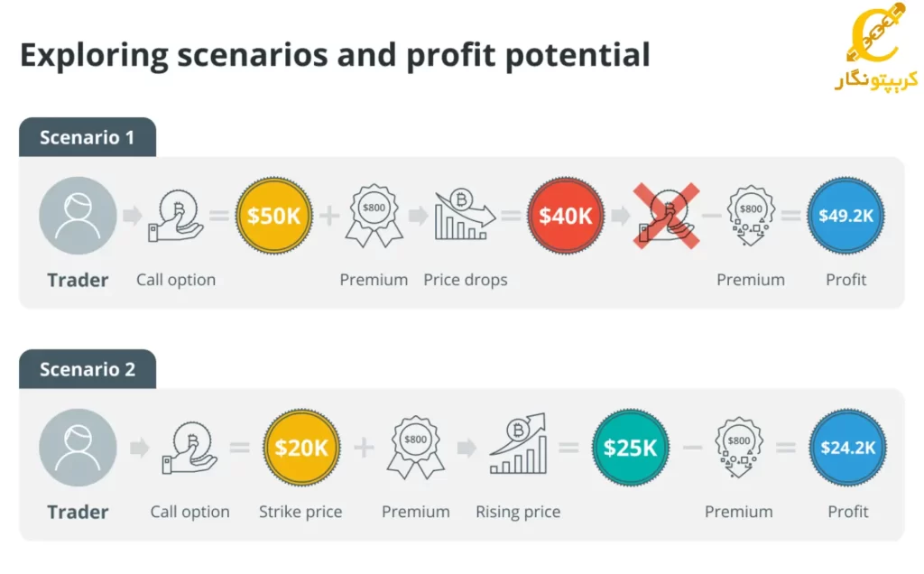Click the Call option hand icon in Scenario 2
The image size is (924, 574).
[x=189, y=448]
